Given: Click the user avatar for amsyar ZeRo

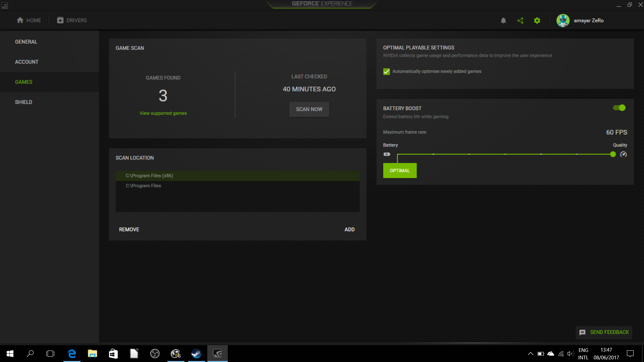Looking at the screenshot, I should (563, 20).
